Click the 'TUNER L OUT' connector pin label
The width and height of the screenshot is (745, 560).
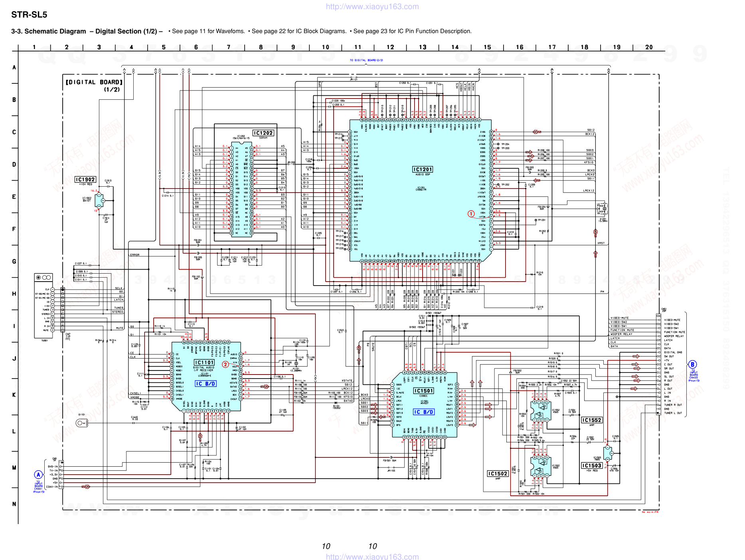(x=673, y=413)
